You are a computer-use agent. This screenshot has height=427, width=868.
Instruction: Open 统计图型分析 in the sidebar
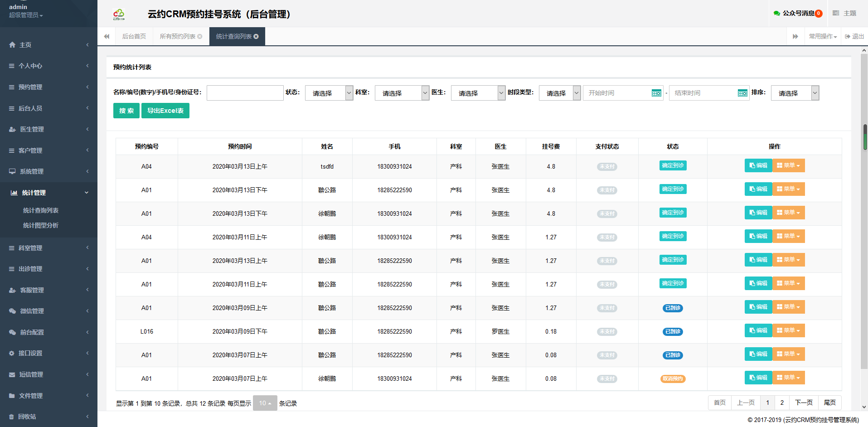[41, 225]
